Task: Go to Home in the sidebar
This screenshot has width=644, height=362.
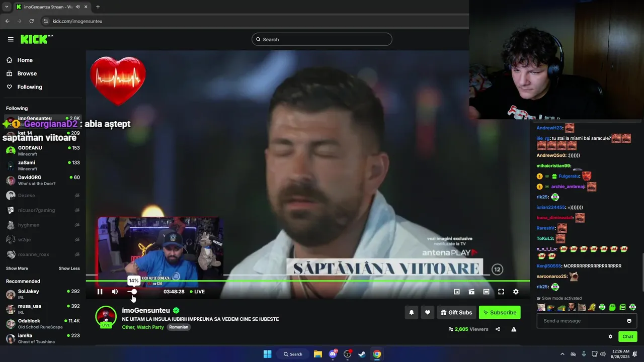Action: pyautogui.click(x=20, y=60)
